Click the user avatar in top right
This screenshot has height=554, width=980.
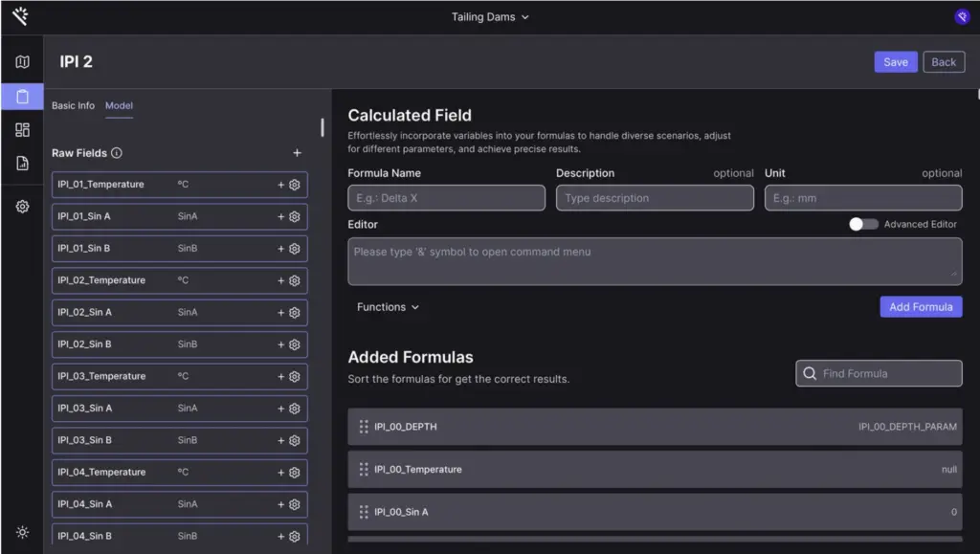point(961,16)
